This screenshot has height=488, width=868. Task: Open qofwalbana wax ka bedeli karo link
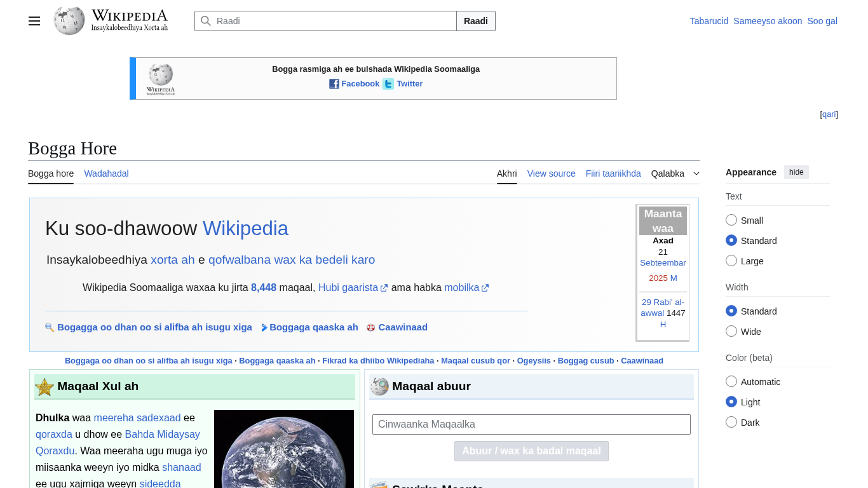click(292, 260)
